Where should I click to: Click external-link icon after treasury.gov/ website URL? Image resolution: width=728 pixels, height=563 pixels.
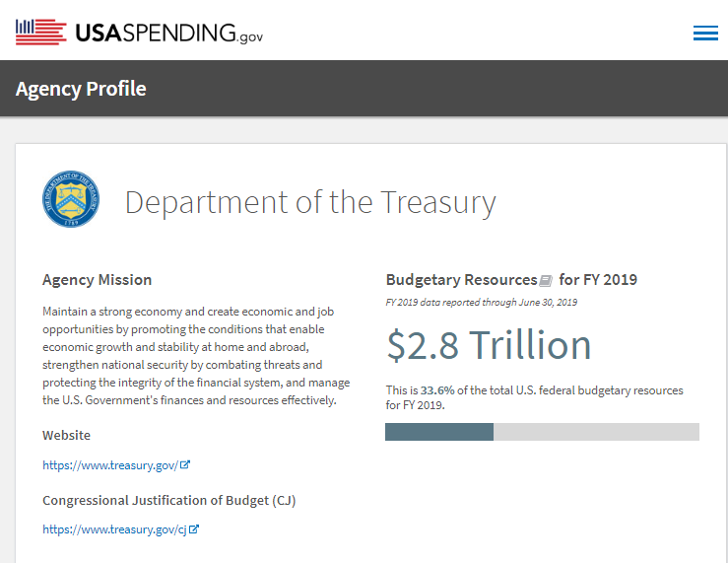184,464
